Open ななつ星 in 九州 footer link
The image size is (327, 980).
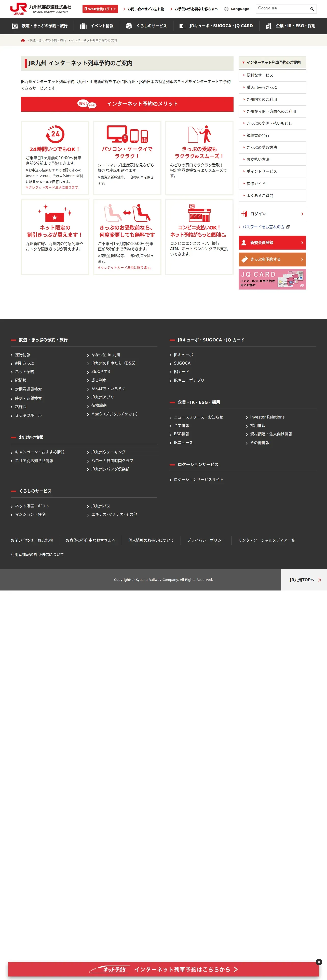[105, 355]
